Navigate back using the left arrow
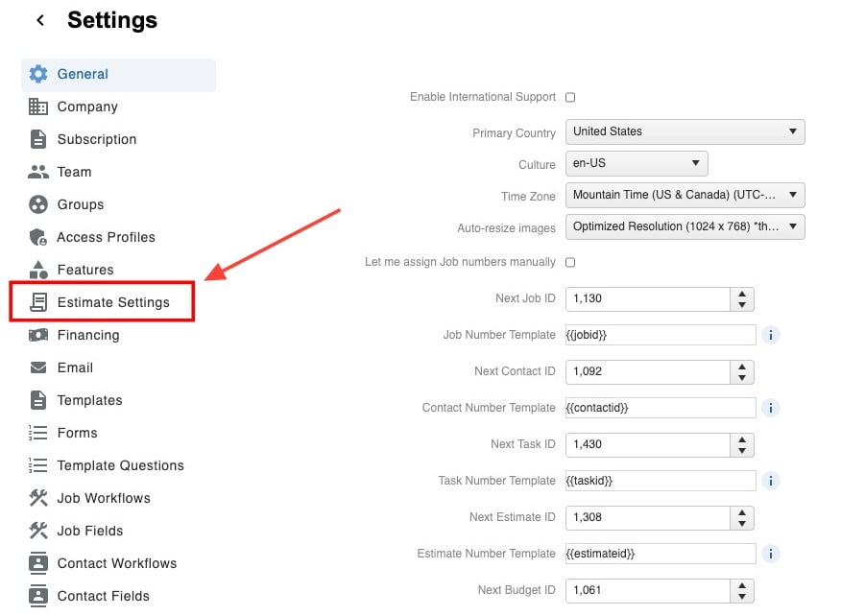Image resolution: width=841 pixels, height=616 pixels. 38,19
